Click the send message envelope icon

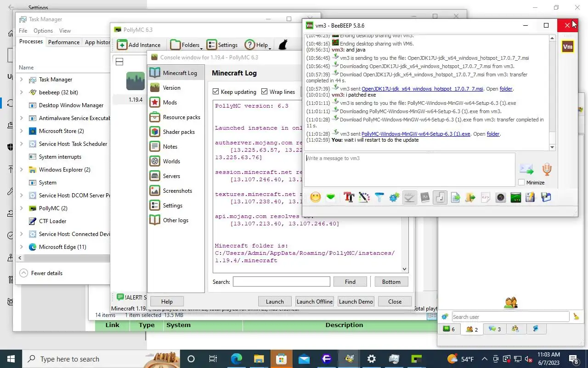[526, 169]
